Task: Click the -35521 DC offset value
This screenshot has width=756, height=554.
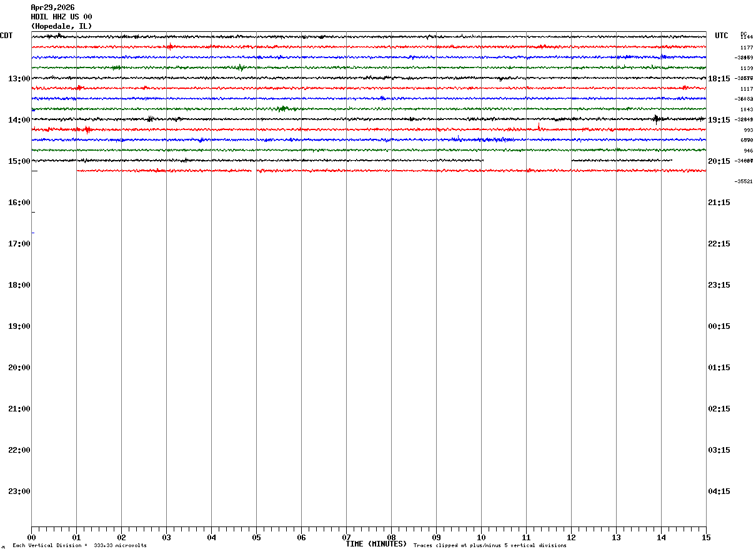Action: [x=744, y=181]
